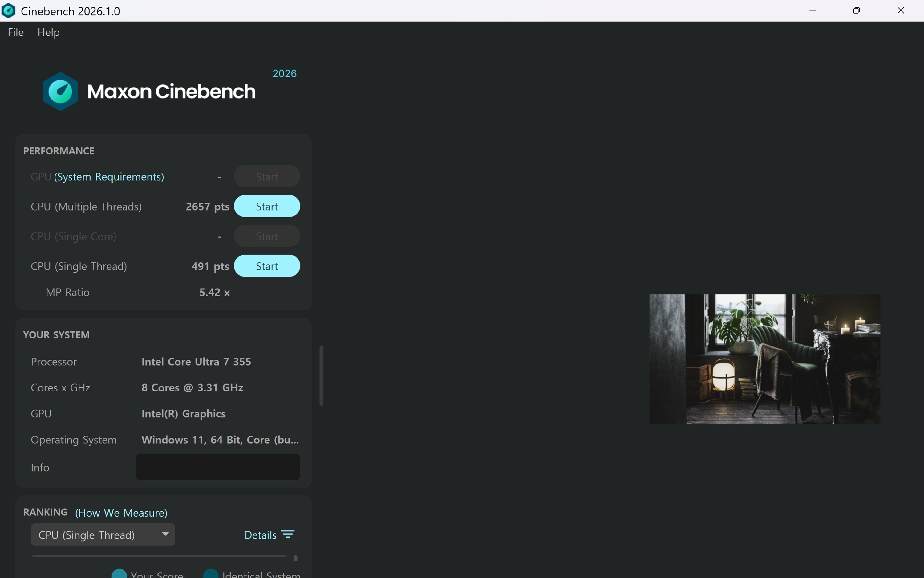
Task: Click the left panel vertical scrollbar
Action: 322,376
